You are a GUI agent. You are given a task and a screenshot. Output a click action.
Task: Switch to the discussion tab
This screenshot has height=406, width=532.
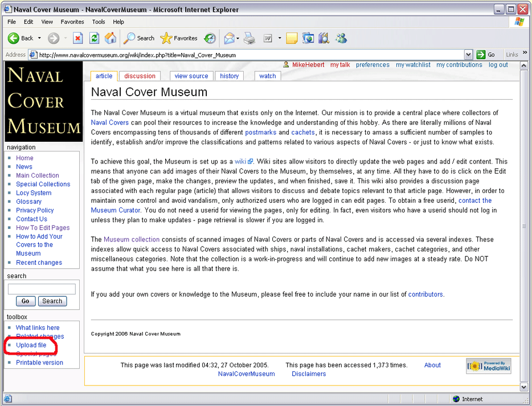(x=140, y=76)
